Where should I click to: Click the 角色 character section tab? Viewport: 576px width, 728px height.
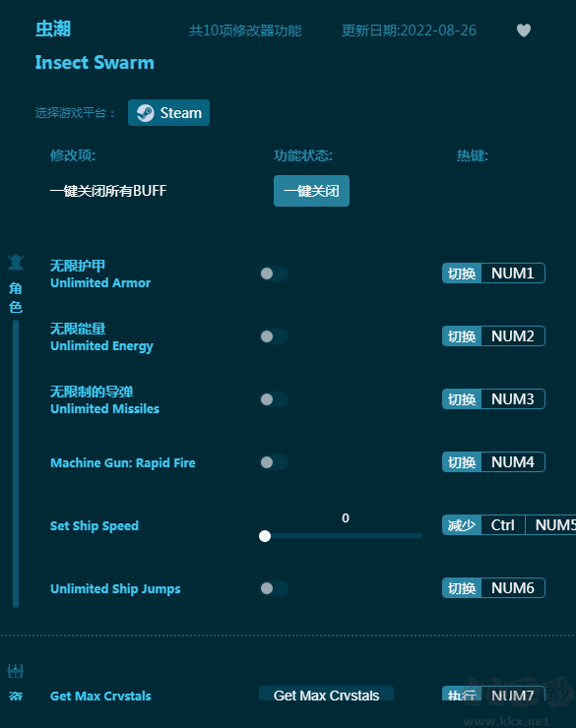[16, 298]
